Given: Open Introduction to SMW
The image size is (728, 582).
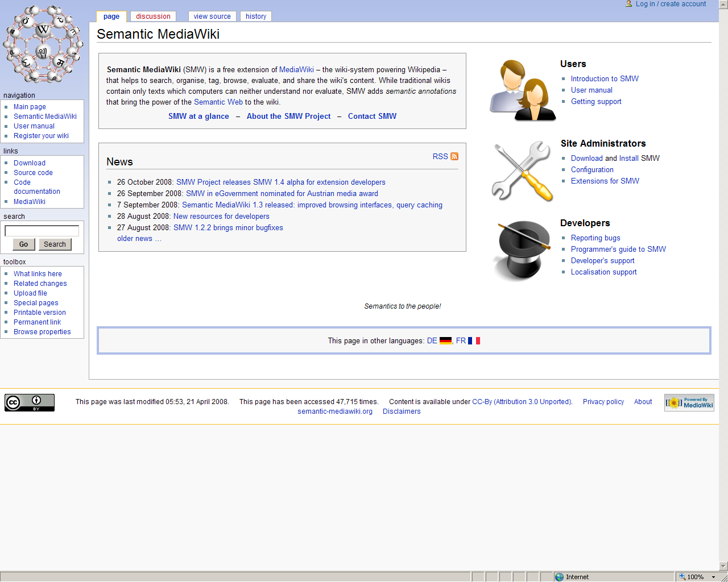Looking at the screenshot, I should [x=605, y=79].
